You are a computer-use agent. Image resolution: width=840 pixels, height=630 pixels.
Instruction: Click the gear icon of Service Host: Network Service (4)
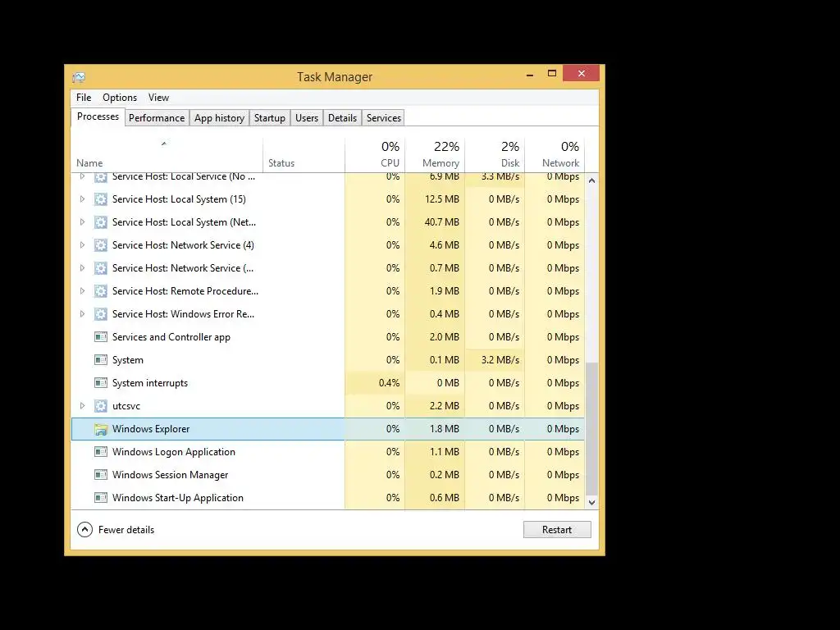(101, 245)
